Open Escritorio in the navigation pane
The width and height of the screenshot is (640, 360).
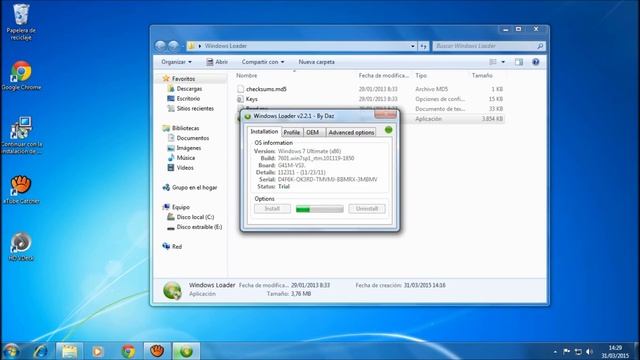[x=184, y=98]
